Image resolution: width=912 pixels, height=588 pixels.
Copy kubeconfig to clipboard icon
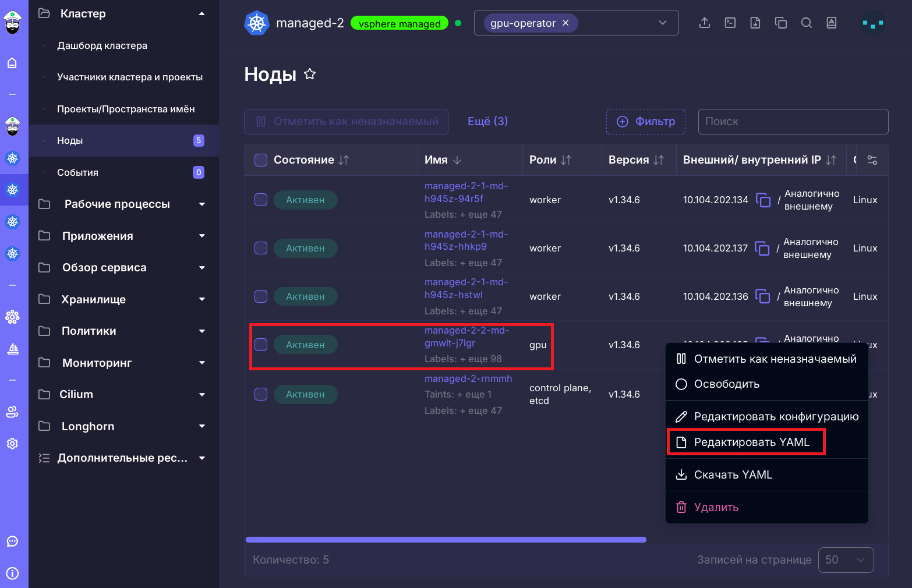781,23
